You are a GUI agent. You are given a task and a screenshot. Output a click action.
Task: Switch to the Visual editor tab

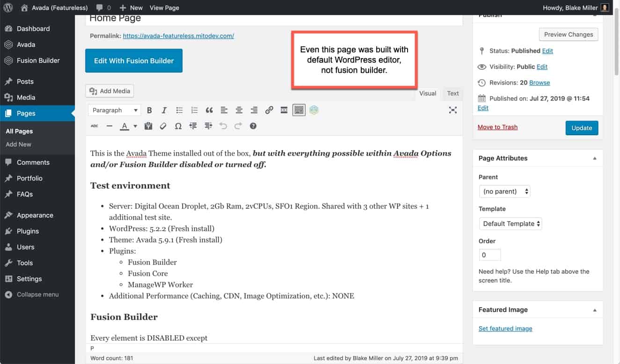point(428,94)
